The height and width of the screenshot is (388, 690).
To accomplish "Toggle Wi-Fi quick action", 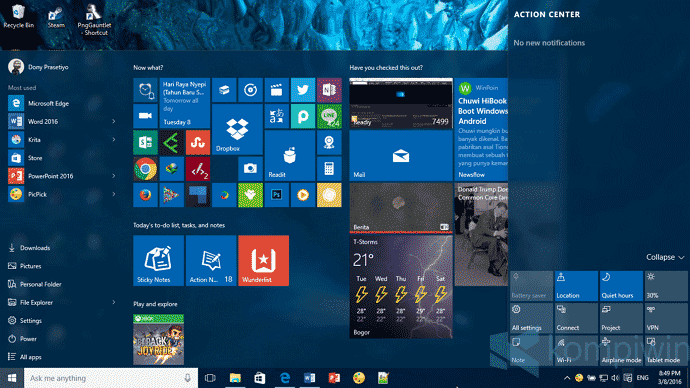I will pyautogui.click(x=576, y=350).
